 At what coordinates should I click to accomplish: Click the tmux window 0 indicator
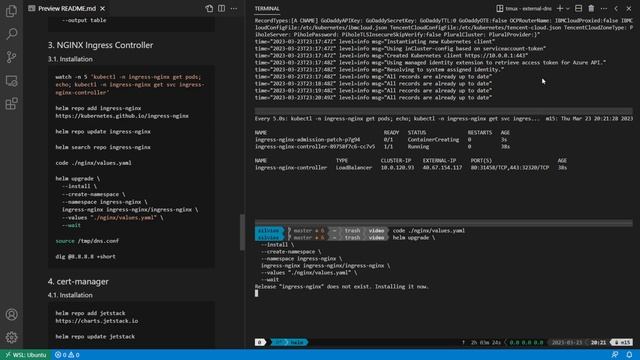tap(260, 342)
